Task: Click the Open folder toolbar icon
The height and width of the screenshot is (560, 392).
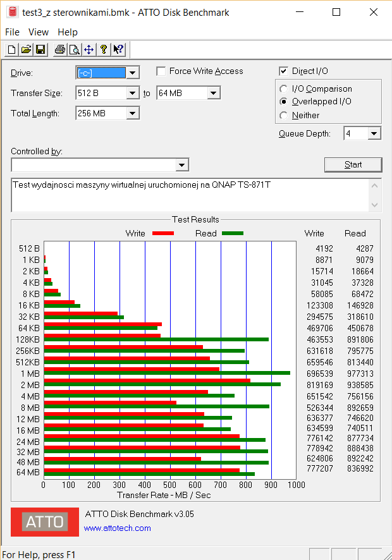Action: (x=26, y=50)
